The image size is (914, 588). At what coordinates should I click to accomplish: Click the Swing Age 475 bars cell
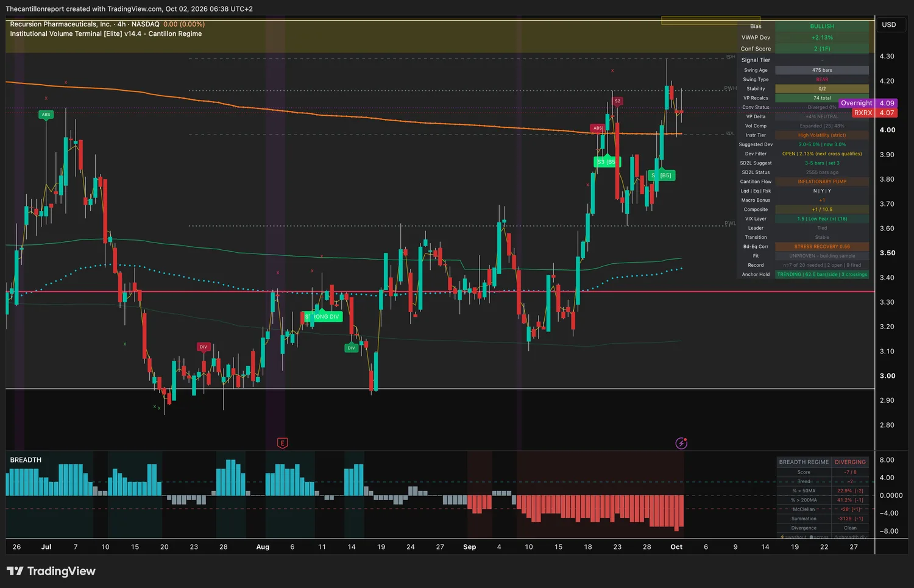[822, 70]
